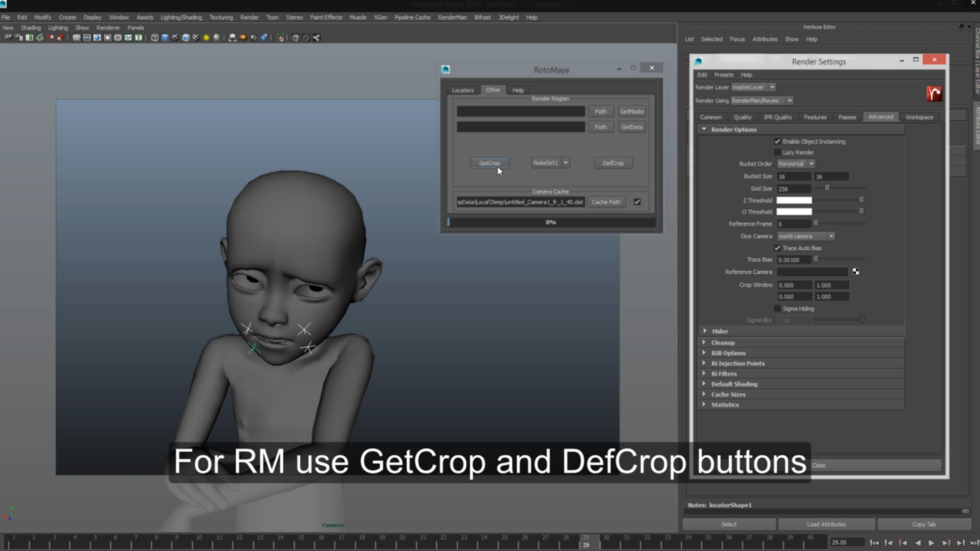This screenshot has height=551, width=980.
Task: Toggle the viewport grid icon
Action: point(76,38)
